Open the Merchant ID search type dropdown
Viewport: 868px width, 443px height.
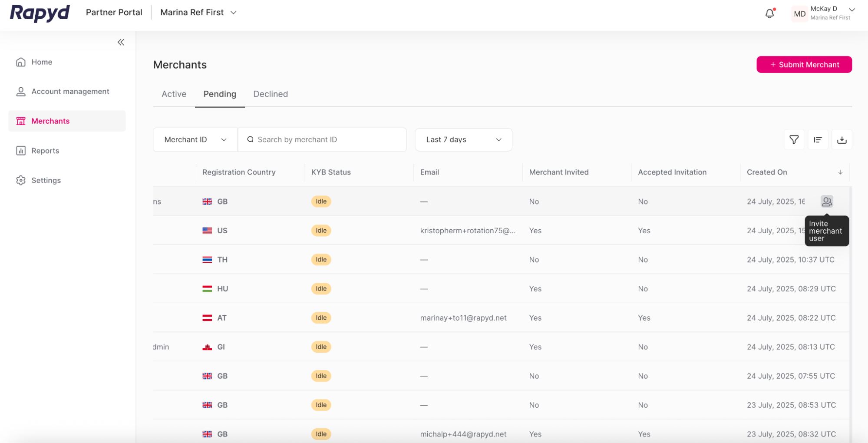click(195, 139)
